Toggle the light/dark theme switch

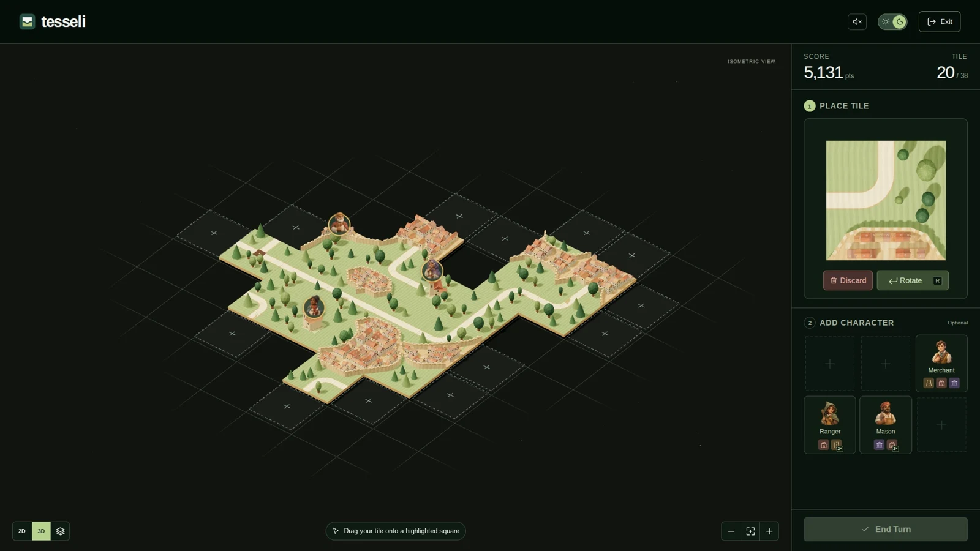pyautogui.click(x=892, y=21)
